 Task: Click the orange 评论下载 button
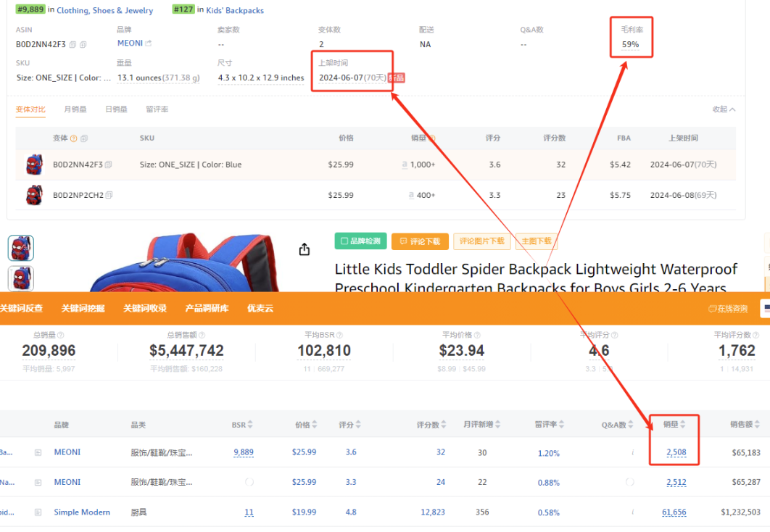pyautogui.click(x=420, y=241)
